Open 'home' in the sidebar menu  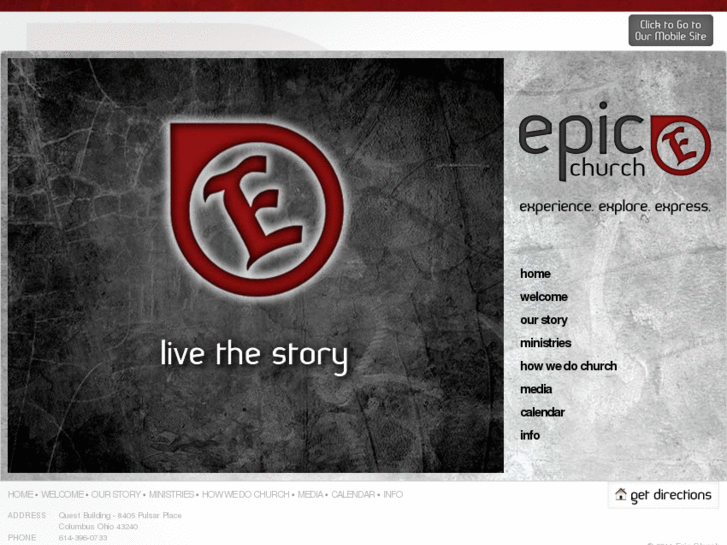coord(535,274)
